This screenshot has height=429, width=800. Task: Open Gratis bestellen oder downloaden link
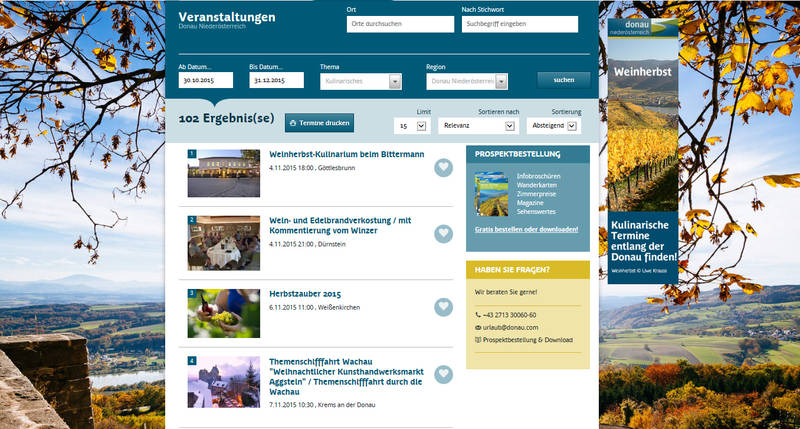(526, 229)
